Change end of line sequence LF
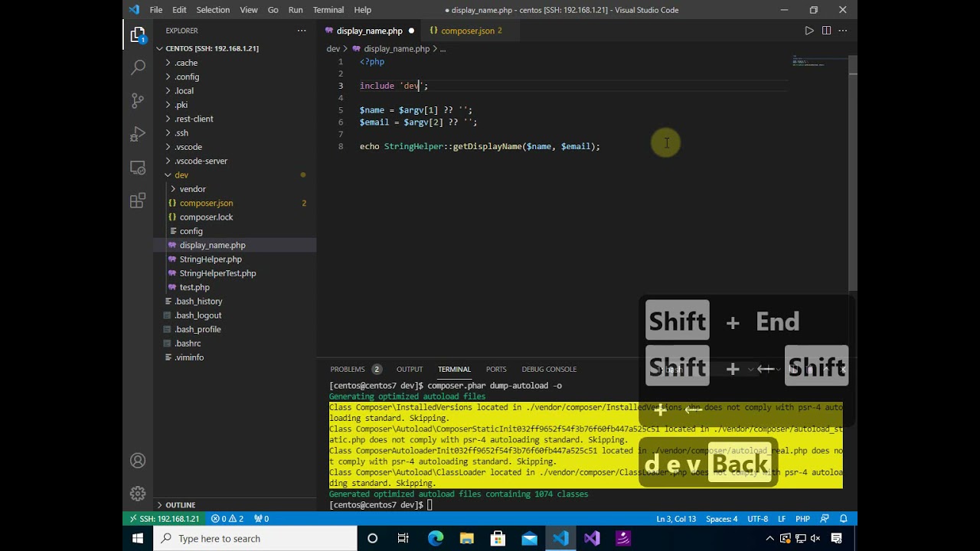The image size is (980, 551). click(x=782, y=518)
